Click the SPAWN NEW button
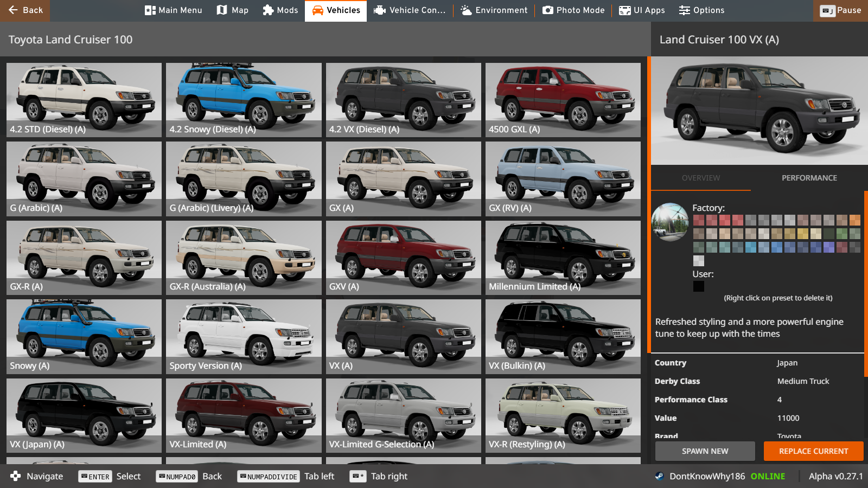The width and height of the screenshot is (868, 488). tap(705, 451)
